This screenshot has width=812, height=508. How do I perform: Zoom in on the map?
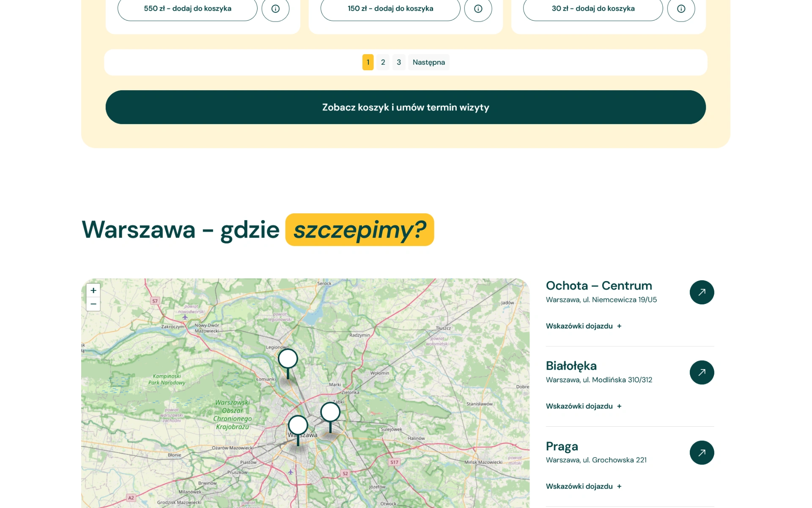[x=93, y=290]
